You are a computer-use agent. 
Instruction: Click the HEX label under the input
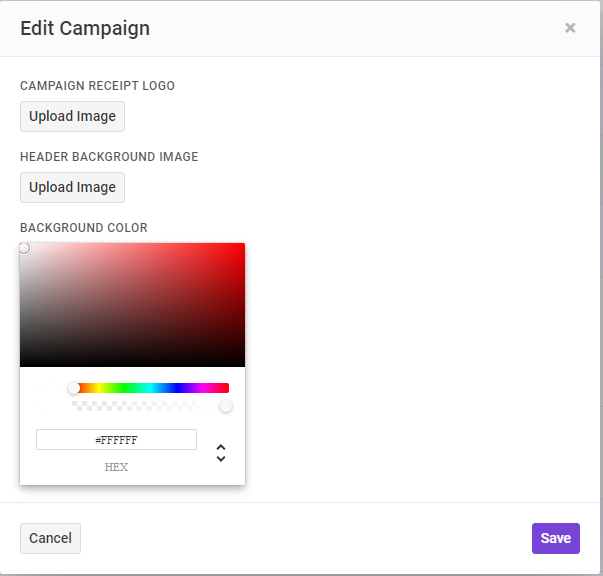[x=116, y=467]
